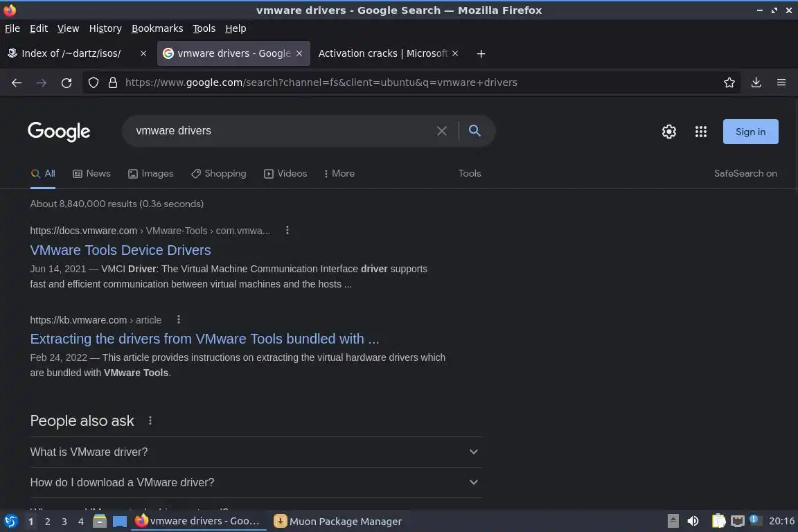Go to the Google logo homepage
The image size is (798, 532).
coord(59,132)
